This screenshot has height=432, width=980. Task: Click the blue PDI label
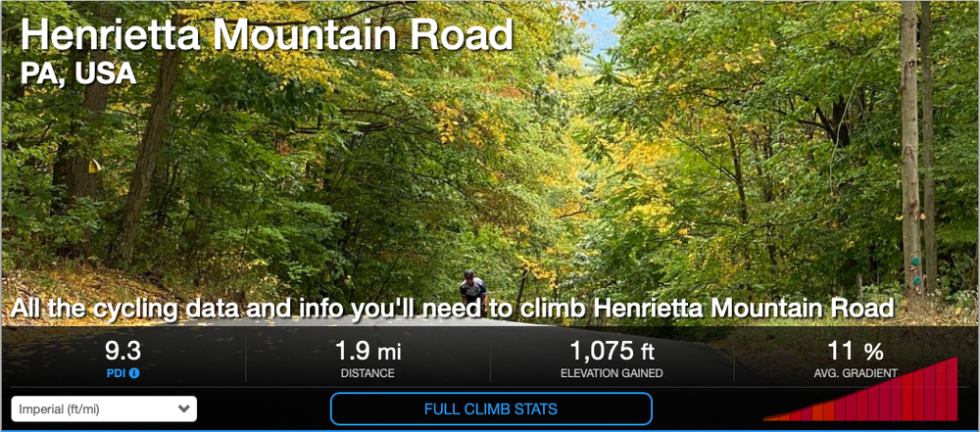[x=116, y=374]
